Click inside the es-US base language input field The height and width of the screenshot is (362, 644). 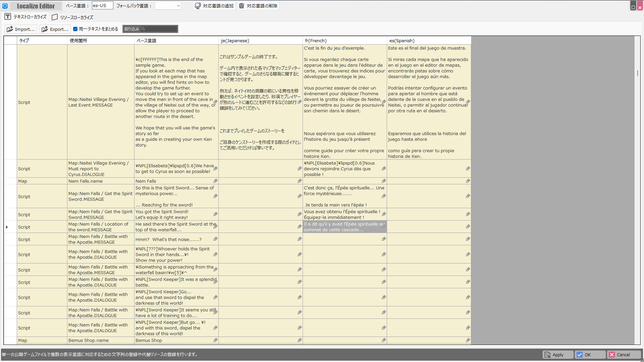coord(102,5)
